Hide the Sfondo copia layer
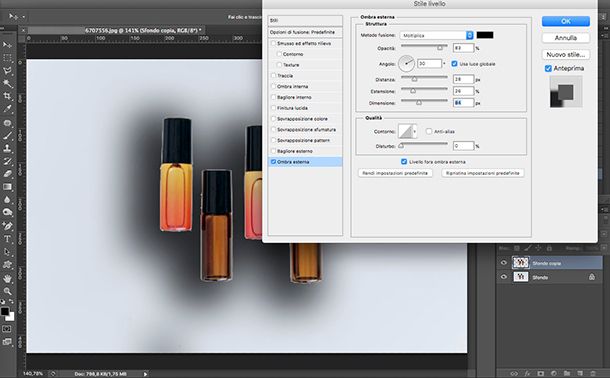Image resolution: width=610 pixels, height=378 pixels. point(504,263)
